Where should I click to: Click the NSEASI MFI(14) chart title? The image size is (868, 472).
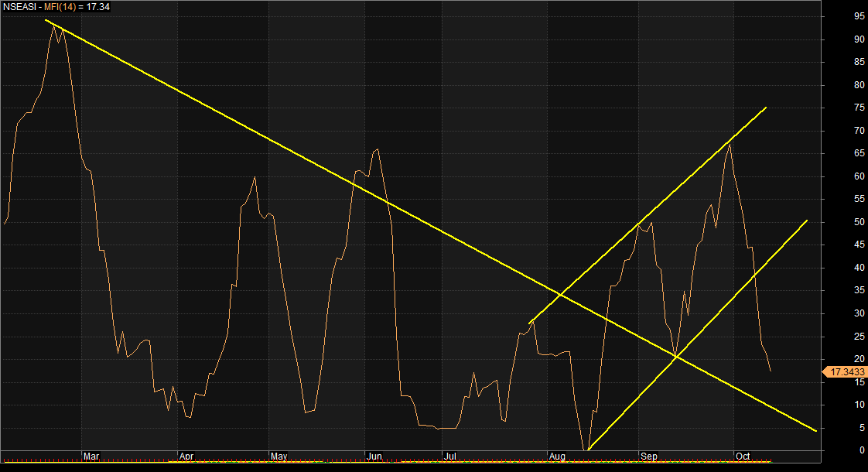click(x=56, y=7)
